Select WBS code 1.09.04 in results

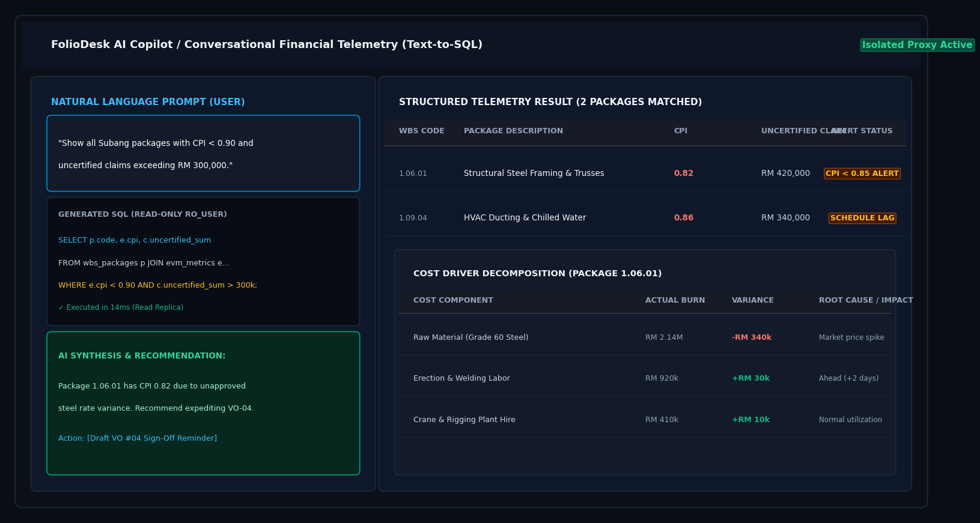pos(413,218)
